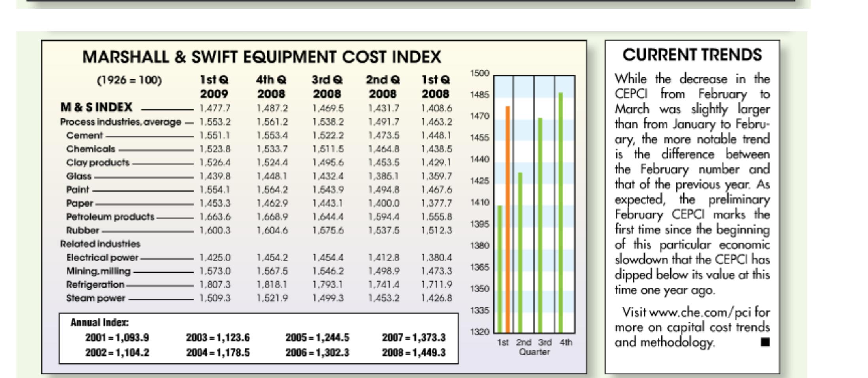Select the "1st Q 2008" column header
Screen dimensions: 868x378
[x=435, y=87]
